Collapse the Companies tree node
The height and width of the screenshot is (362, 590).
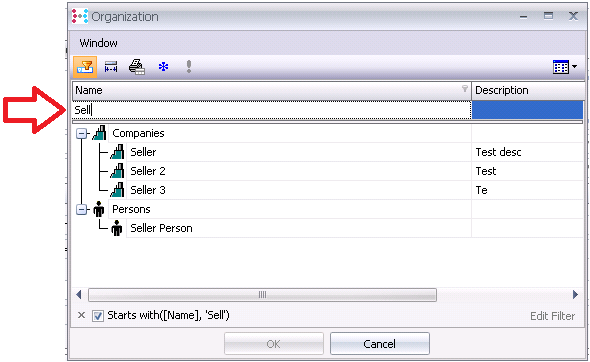coord(82,134)
